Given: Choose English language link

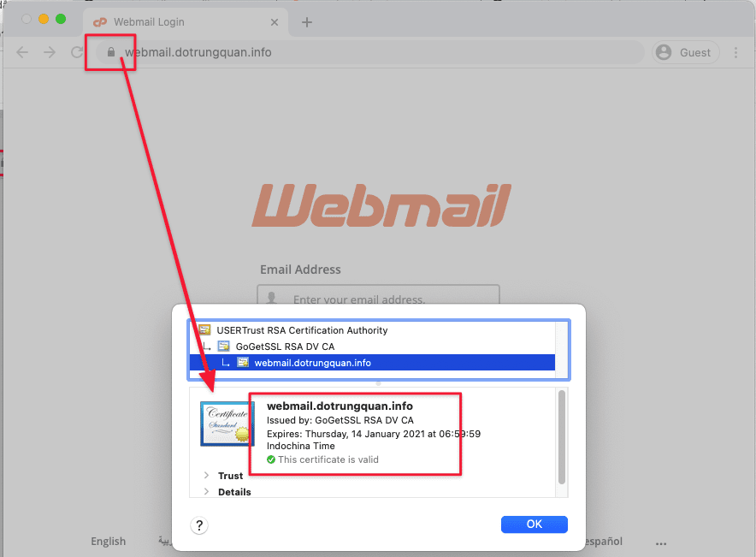Looking at the screenshot, I should coord(109,542).
